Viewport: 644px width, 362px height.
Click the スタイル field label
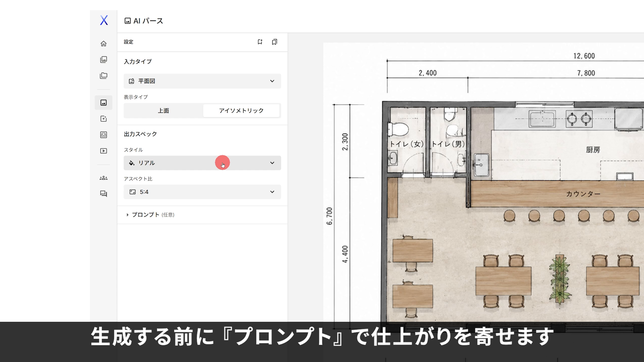pyautogui.click(x=133, y=150)
